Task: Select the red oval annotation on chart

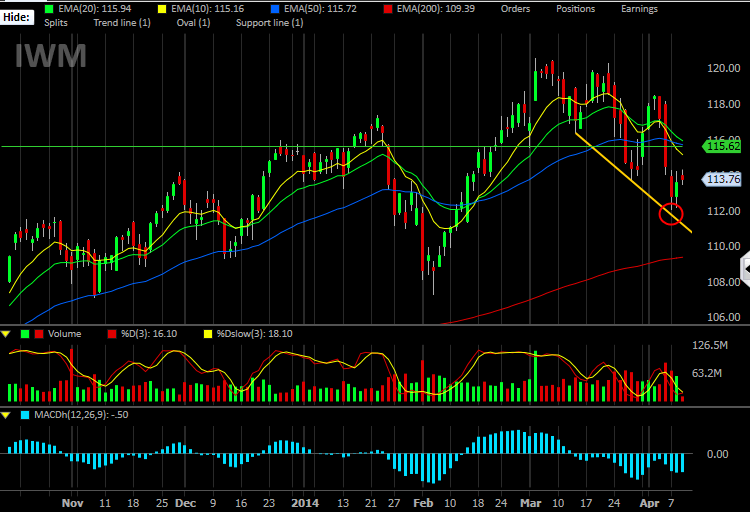Action: coord(671,214)
